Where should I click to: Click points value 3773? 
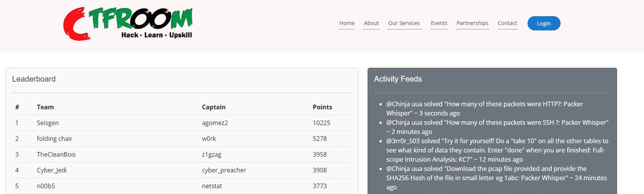pyautogui.click(x=320, y=186)
